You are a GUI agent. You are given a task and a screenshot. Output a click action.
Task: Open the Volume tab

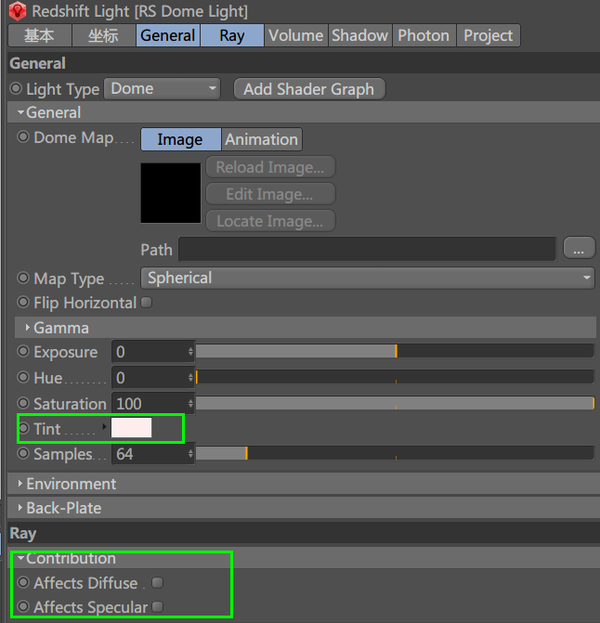coord(296,35)
